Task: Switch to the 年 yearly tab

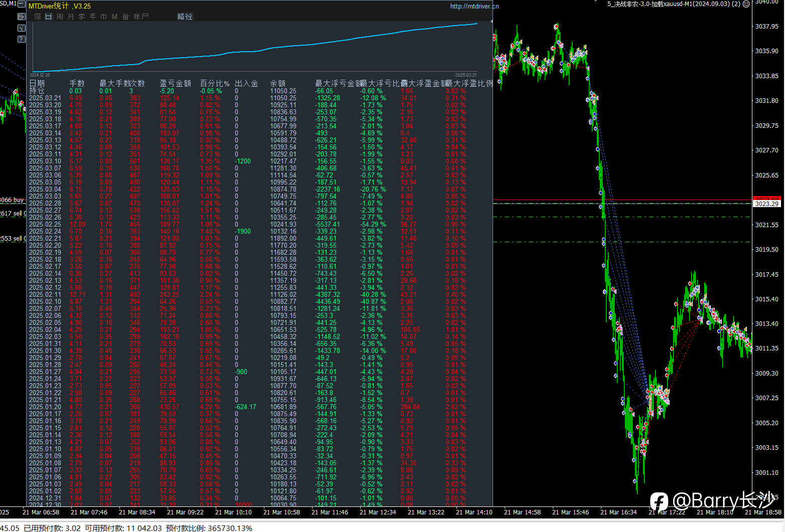Action: click(93, 17)
